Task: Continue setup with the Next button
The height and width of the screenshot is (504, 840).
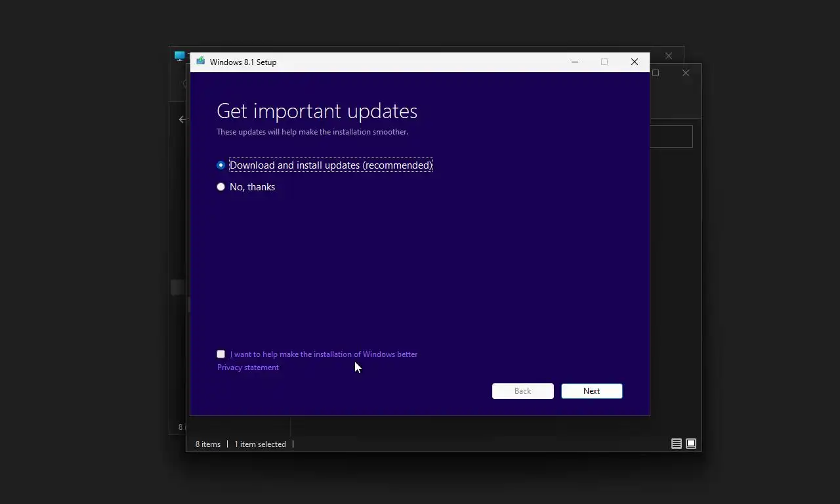Action: tap(591, 391)
